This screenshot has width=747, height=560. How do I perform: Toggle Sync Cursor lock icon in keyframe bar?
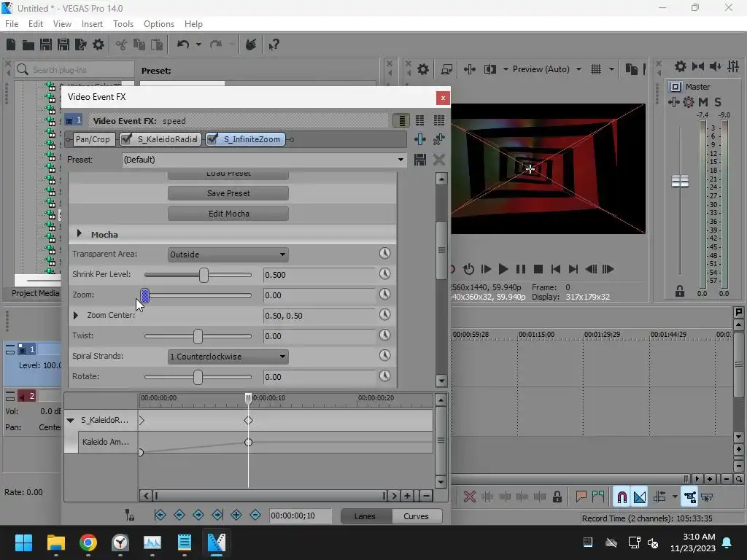129,515
